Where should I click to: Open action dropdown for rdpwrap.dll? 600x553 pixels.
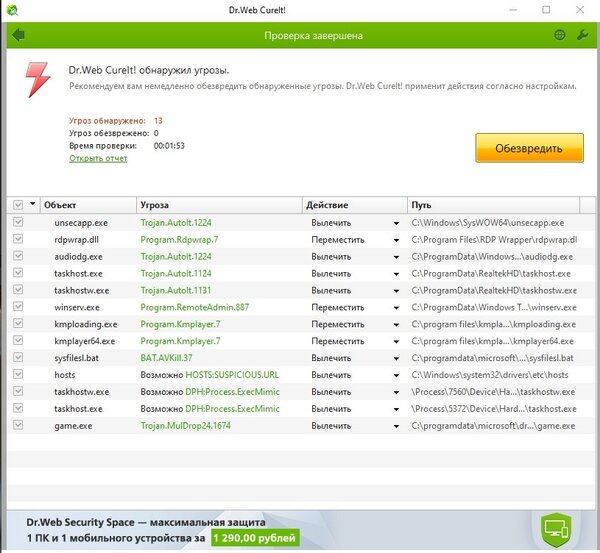[x=396, y=240]
